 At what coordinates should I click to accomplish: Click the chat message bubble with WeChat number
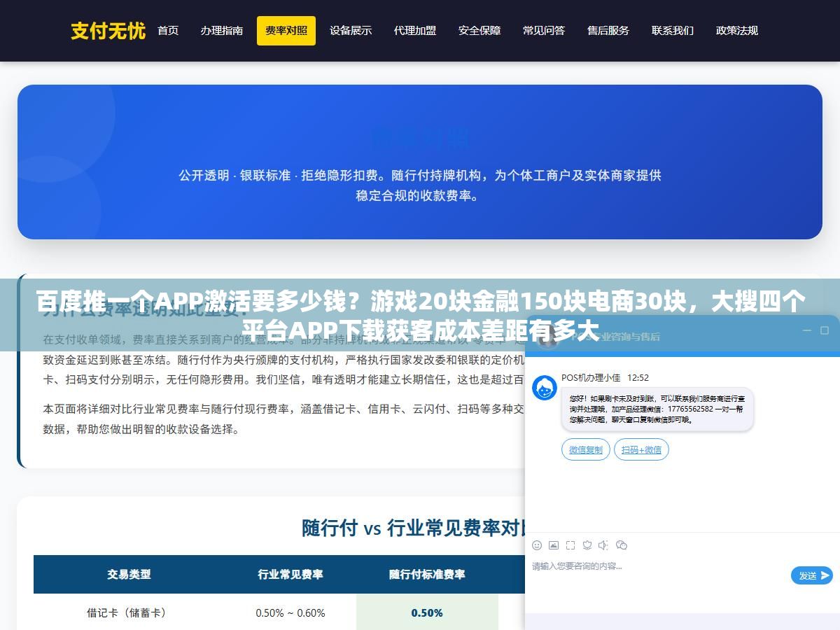(x=657, y=409)
